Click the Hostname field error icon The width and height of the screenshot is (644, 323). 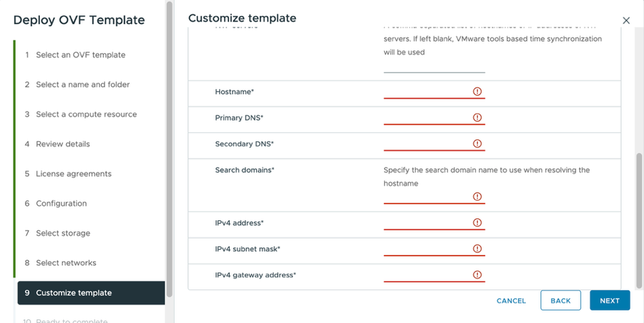478,92
